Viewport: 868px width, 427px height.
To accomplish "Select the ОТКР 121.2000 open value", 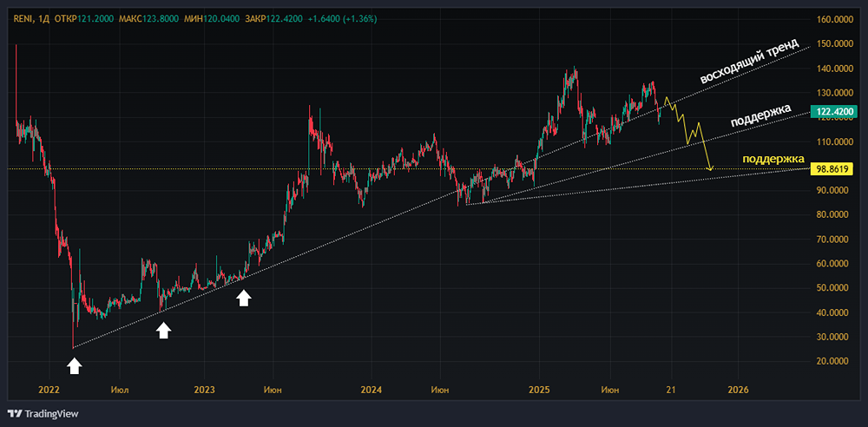I will pos(85,19).
